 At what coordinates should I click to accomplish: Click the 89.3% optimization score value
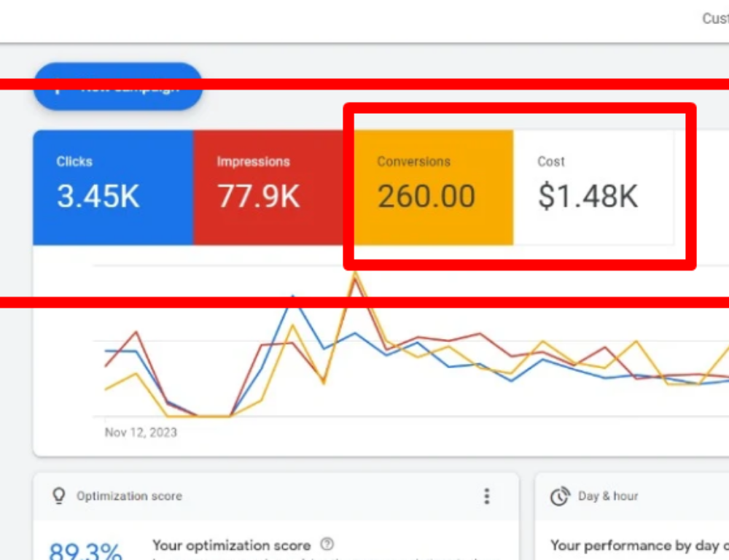[85, 551]
